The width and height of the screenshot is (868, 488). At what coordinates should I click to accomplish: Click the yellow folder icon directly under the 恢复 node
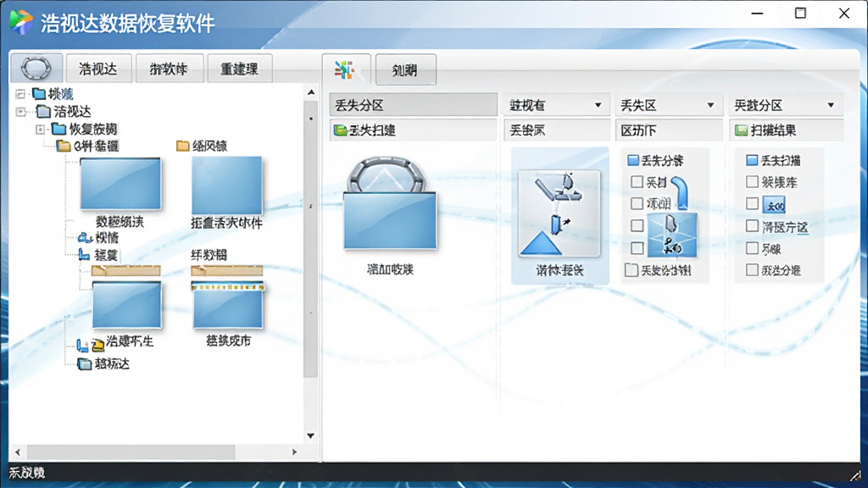click(x=64, y=146)
